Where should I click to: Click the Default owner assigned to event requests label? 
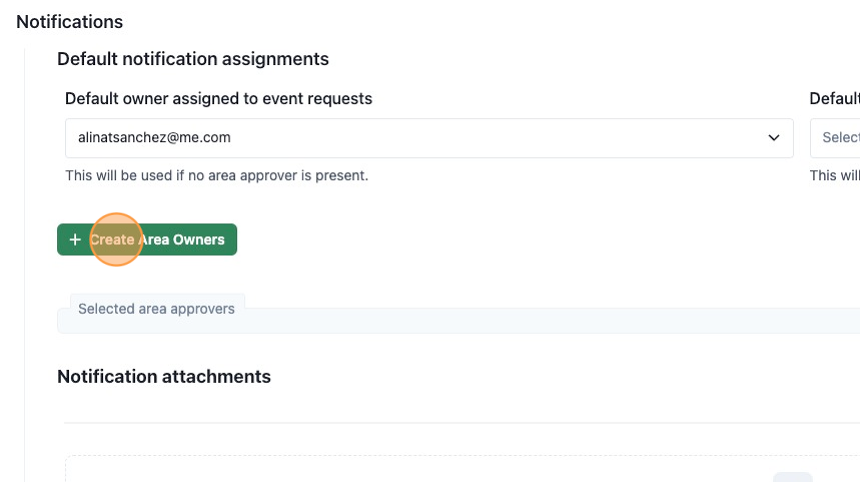click(218, 99)
